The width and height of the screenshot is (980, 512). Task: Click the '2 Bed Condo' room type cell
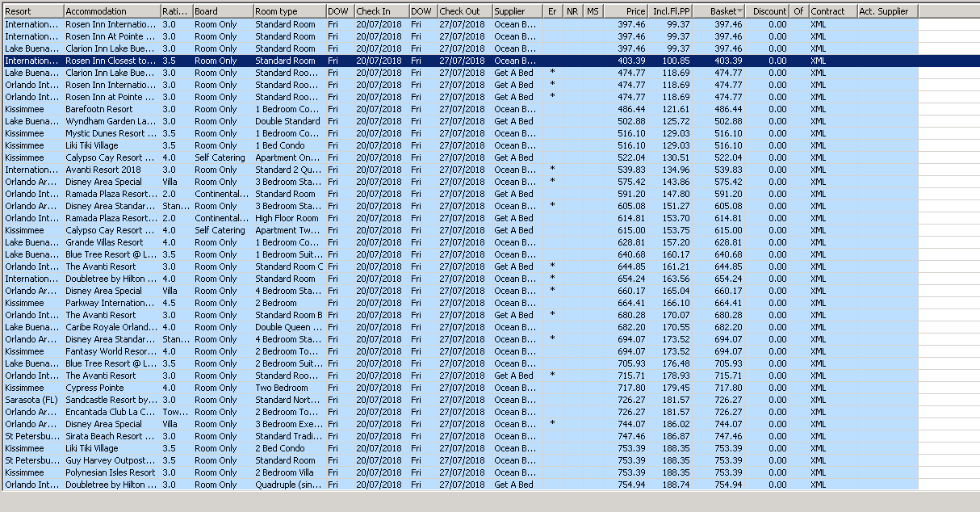pyautogui.click(x=290, y=448)
